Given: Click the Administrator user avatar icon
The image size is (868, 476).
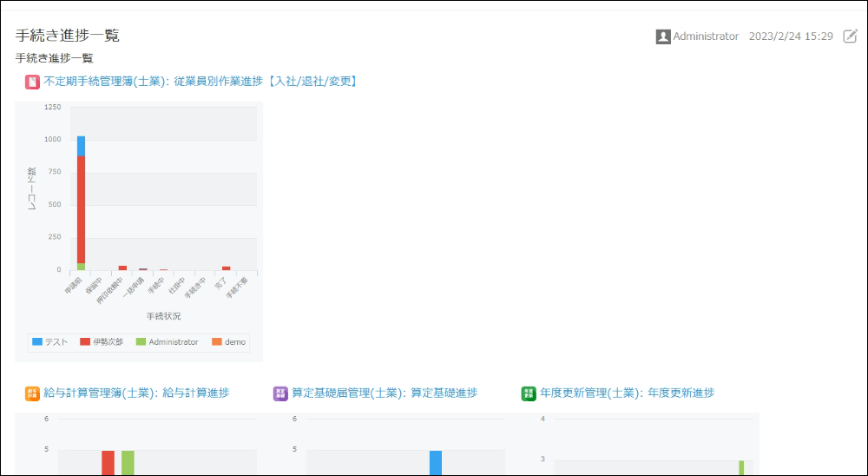Looking at the screenshot, I should [x=662, y=36].
